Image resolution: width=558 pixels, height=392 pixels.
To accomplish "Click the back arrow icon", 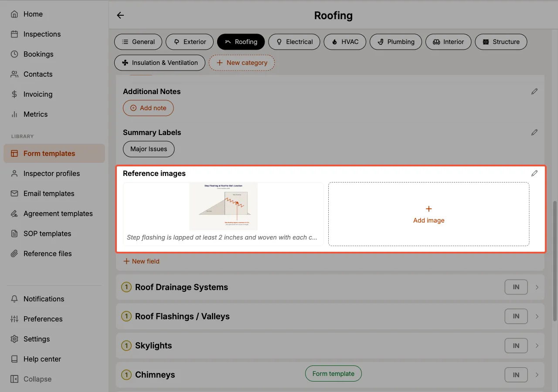I will tap(120, 15).
